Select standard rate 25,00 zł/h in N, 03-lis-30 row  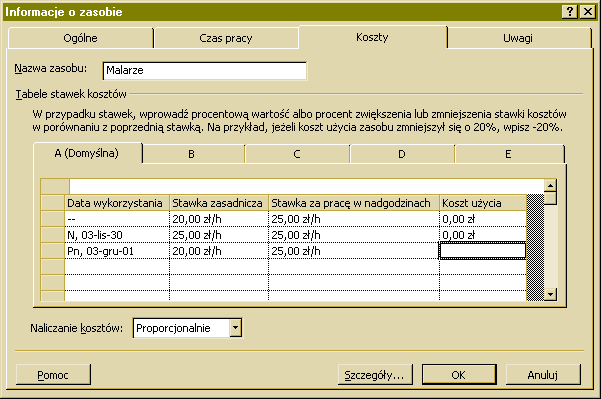click(219, 235)
